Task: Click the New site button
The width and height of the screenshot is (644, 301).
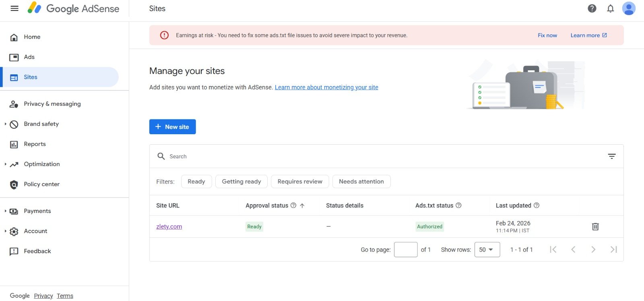Action: [x=172, y=127]
